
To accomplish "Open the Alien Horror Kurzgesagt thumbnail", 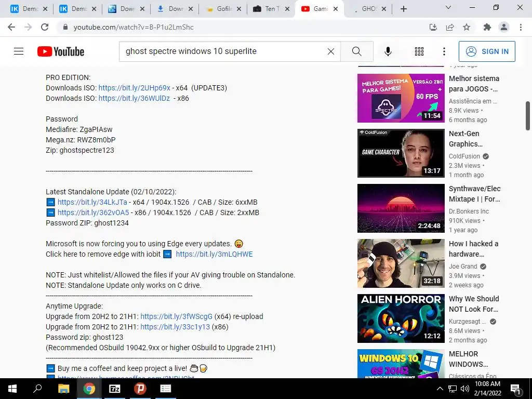I will coord(401,318).
